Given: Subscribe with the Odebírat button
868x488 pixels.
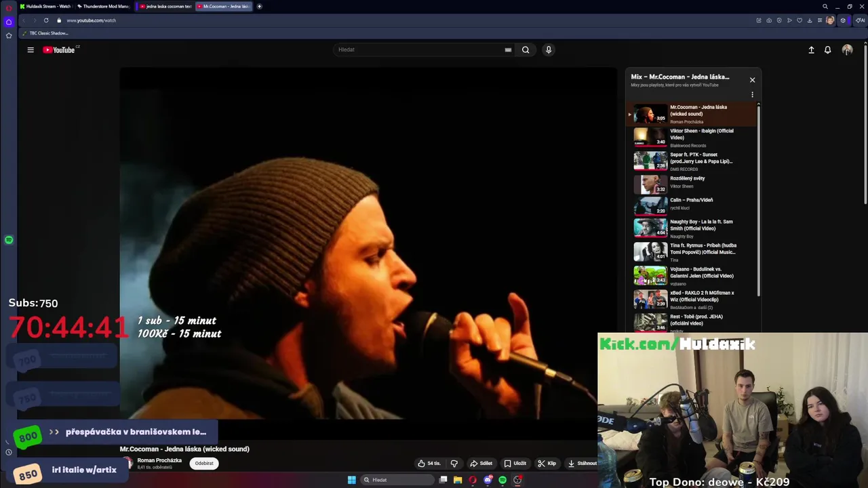Looking at the screenshot, I should (x=204, y=464).
